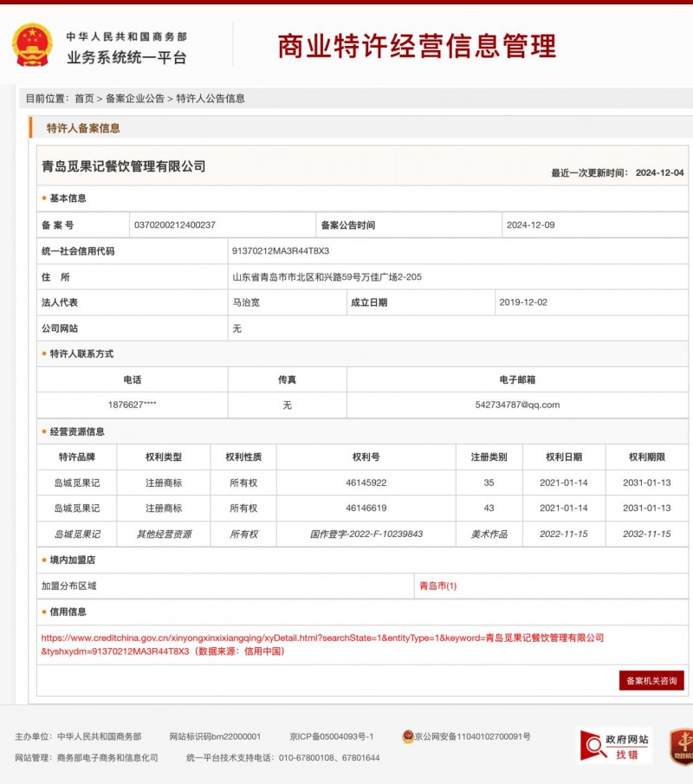Image resolution: width=693 pixels, height=784 pixels.
Task: Click the 商业特许经营信息管理 page title
Action: [x=416, y=46]
